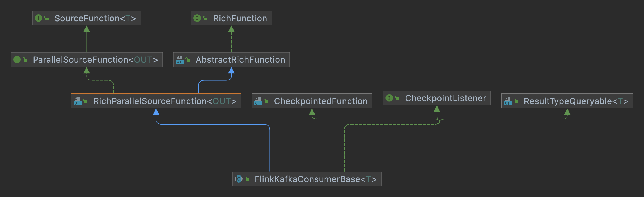Click the class-file icon on RichParallelSourceFunction
Screen dimensions: 644x197
coord(78,101)
